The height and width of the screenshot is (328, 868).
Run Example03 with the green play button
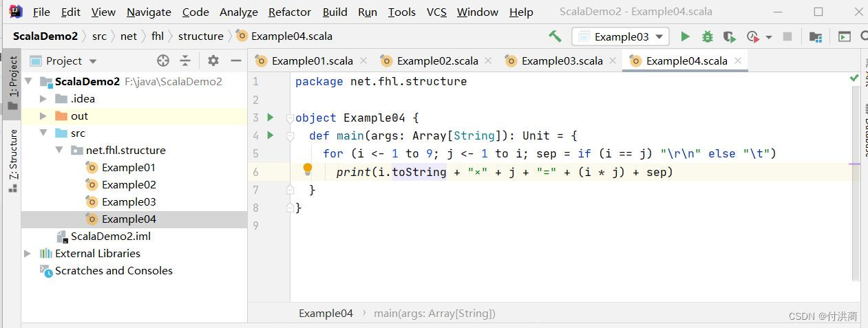coord(685,36)
